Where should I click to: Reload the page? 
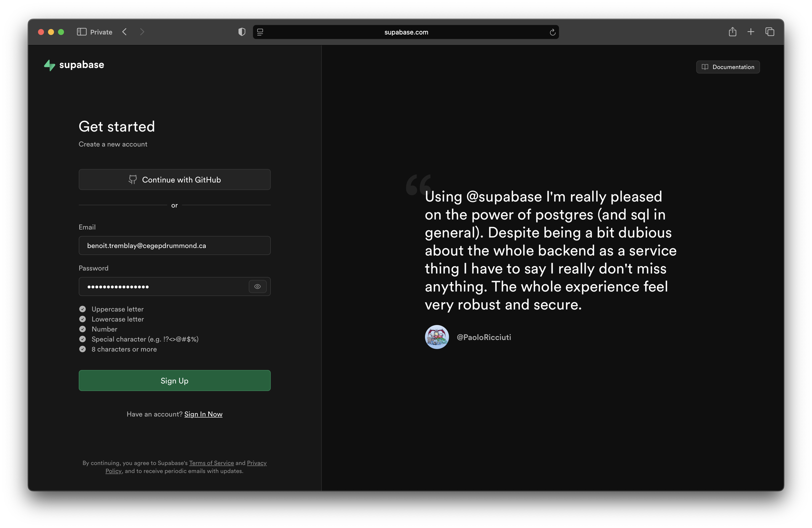[x=552, y=32]
